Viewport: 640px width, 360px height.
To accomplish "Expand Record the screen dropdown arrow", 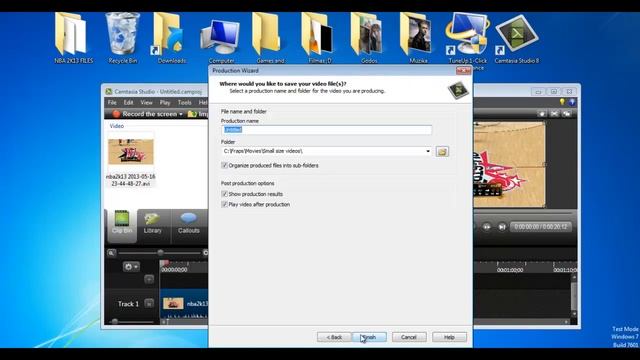I will tap(181, 114).
